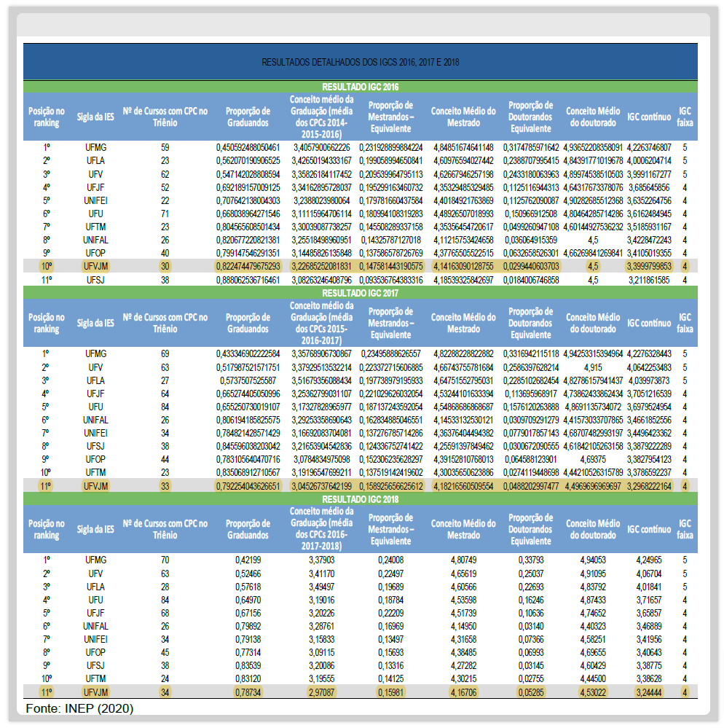724x728 pixels.
Task: Click highlighted UFVJM cell in 2016 table
Action: tap(95, 267)
